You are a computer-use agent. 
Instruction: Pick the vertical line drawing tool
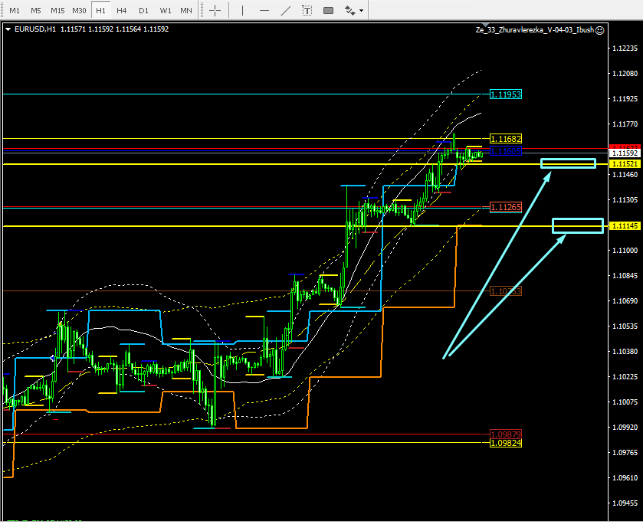tap(241, 10)
